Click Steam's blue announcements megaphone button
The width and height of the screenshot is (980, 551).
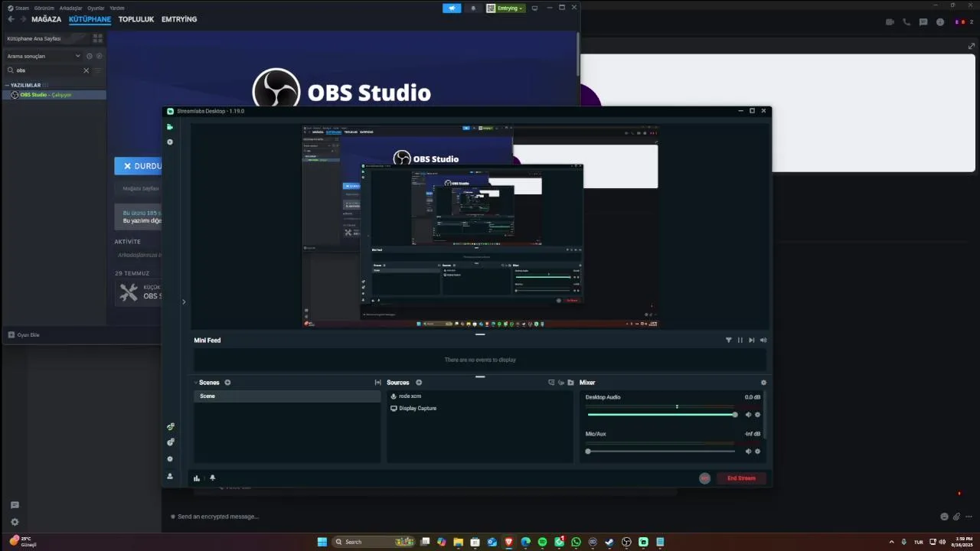coord(452,8)
